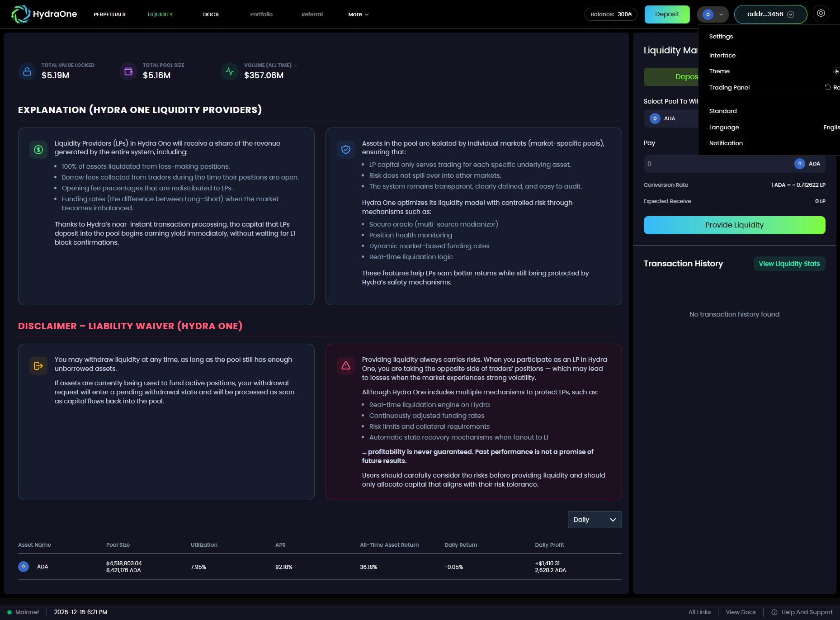
Task: Select the Standard trading panel option
Action: point(722,111)
